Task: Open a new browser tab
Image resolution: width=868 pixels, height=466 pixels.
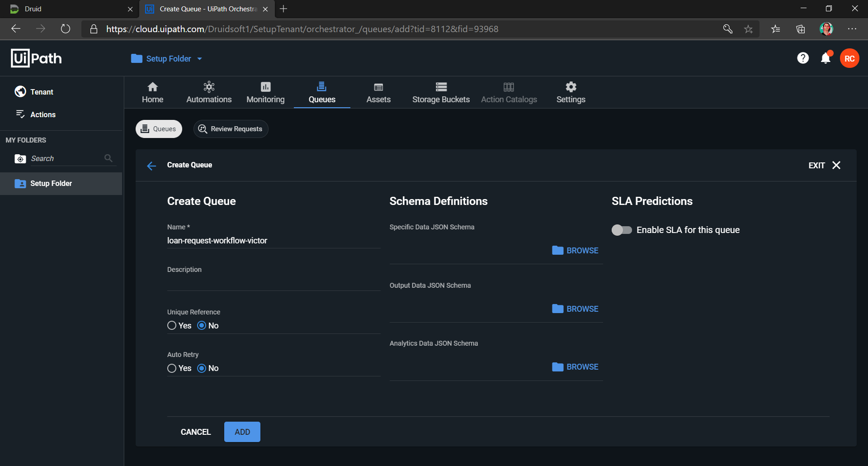Action: 283,9
